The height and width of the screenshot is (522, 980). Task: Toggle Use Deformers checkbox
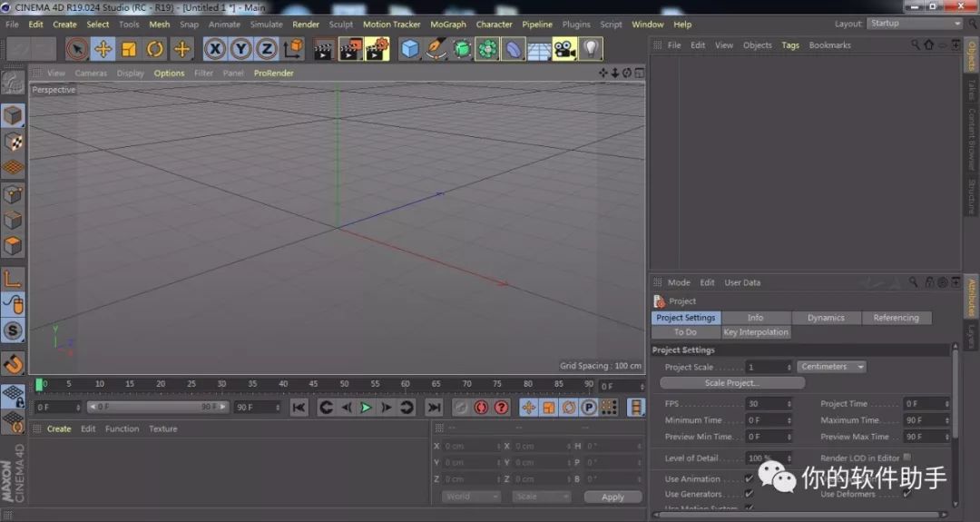click(x=906, y=494)
